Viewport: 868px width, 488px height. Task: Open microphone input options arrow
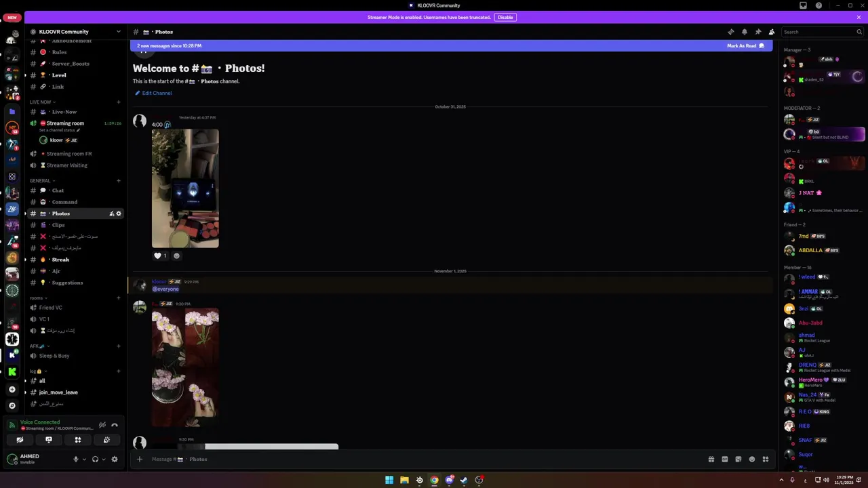pos(84,459)
